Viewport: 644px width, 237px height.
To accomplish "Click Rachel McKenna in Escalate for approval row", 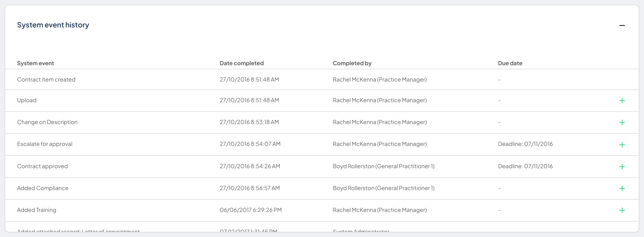I will (x=380, y=144).
